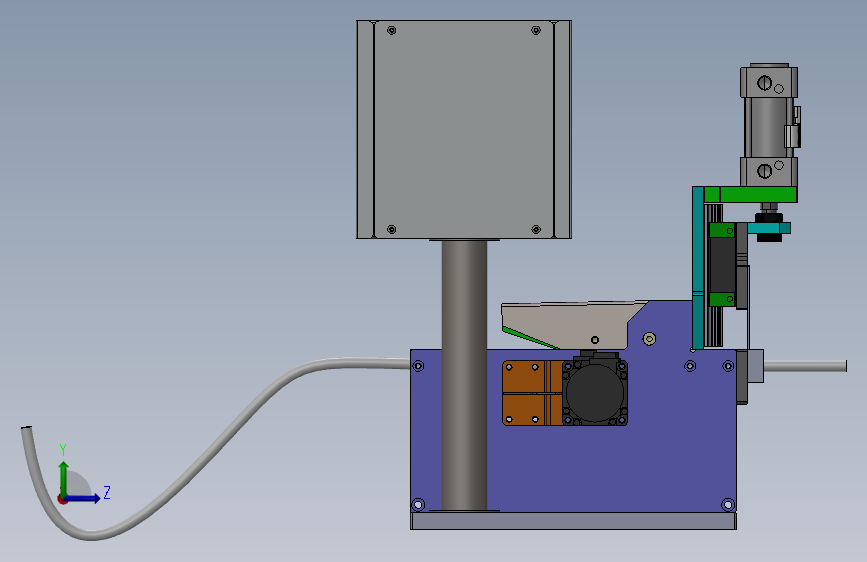Viewport: 867px width, 562px height.
Task: Select the black round motor body
Action: [x=595, y=392]
